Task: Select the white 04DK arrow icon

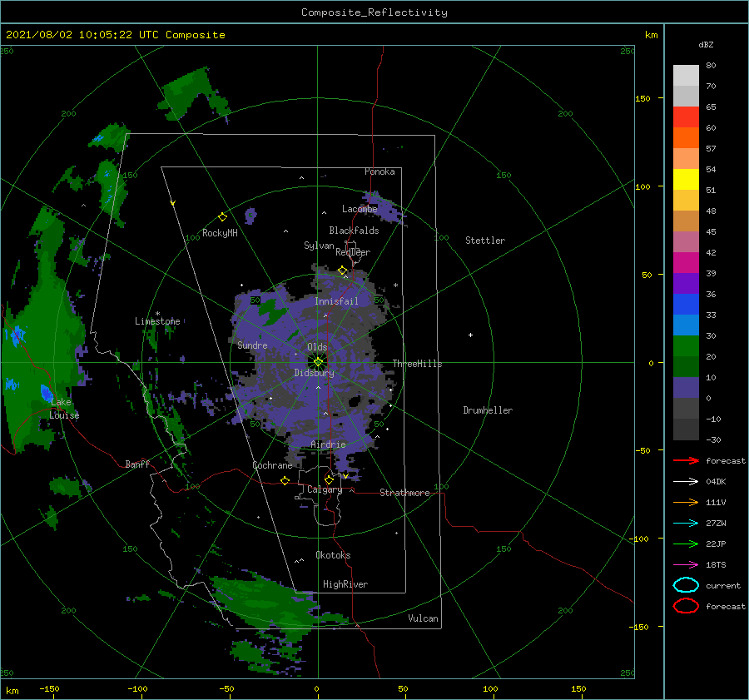Action: (686, 482)
